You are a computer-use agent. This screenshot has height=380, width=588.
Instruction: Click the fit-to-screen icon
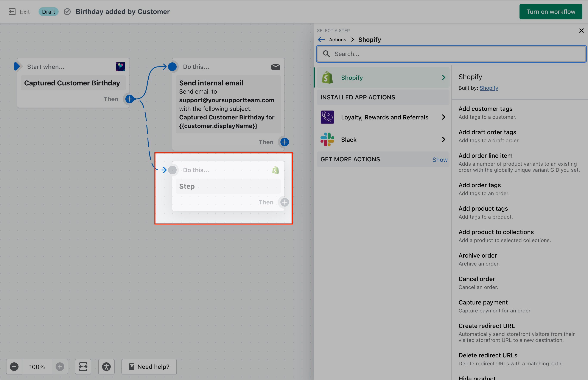83,367
